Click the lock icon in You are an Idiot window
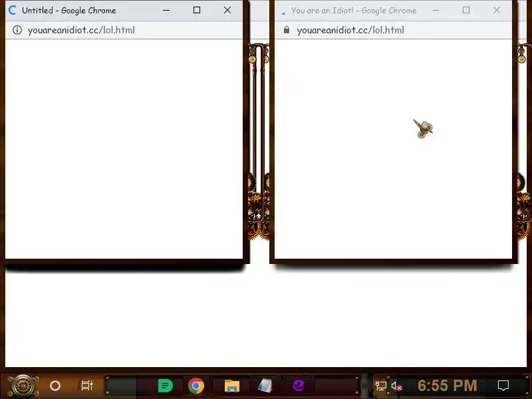 click(x=287, y=30)
